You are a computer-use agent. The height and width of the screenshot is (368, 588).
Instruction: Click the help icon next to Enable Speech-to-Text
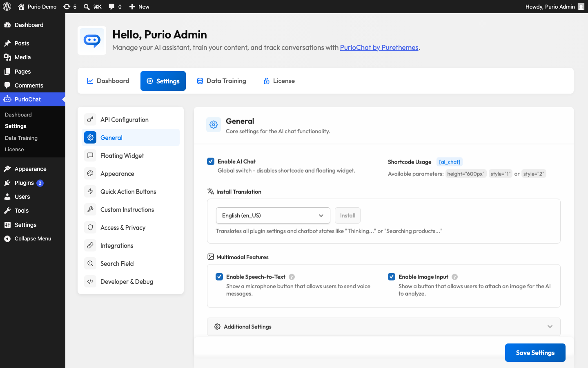(x=292, y=277)
